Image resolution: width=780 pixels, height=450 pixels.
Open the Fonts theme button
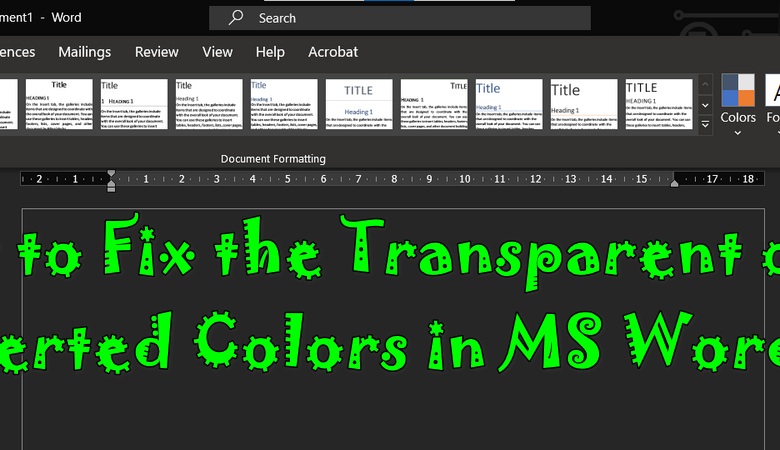[773, 105]
